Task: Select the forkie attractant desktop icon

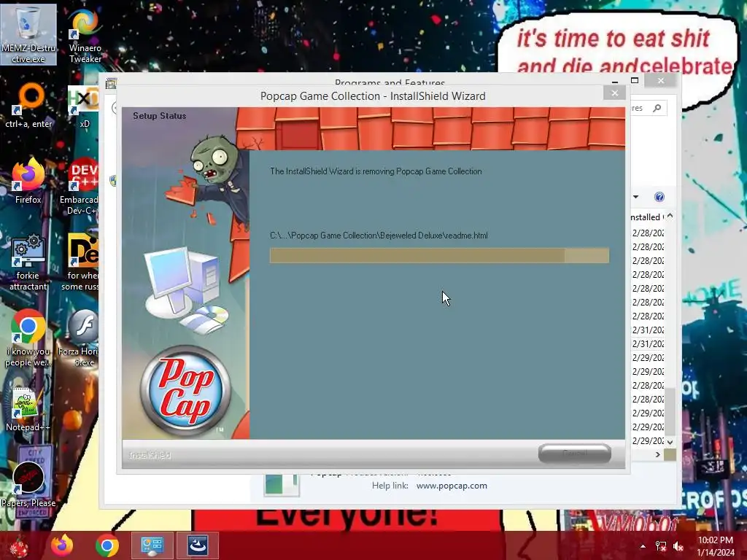Action: coord(28,262)
